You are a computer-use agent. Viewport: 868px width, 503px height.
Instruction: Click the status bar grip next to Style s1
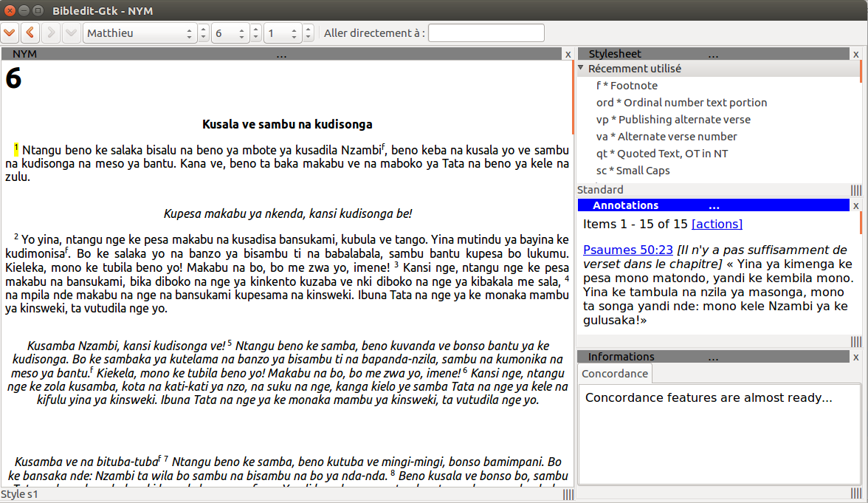(x=568, y=494)
